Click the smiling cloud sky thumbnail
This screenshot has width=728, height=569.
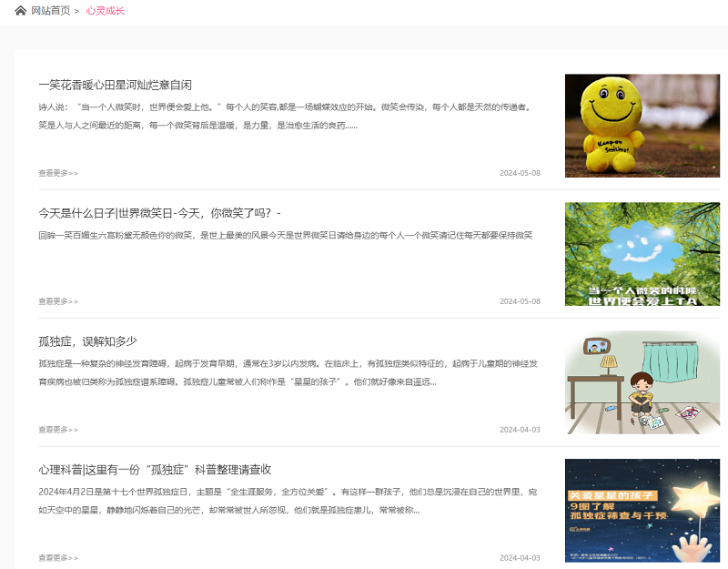coord(642,254)
